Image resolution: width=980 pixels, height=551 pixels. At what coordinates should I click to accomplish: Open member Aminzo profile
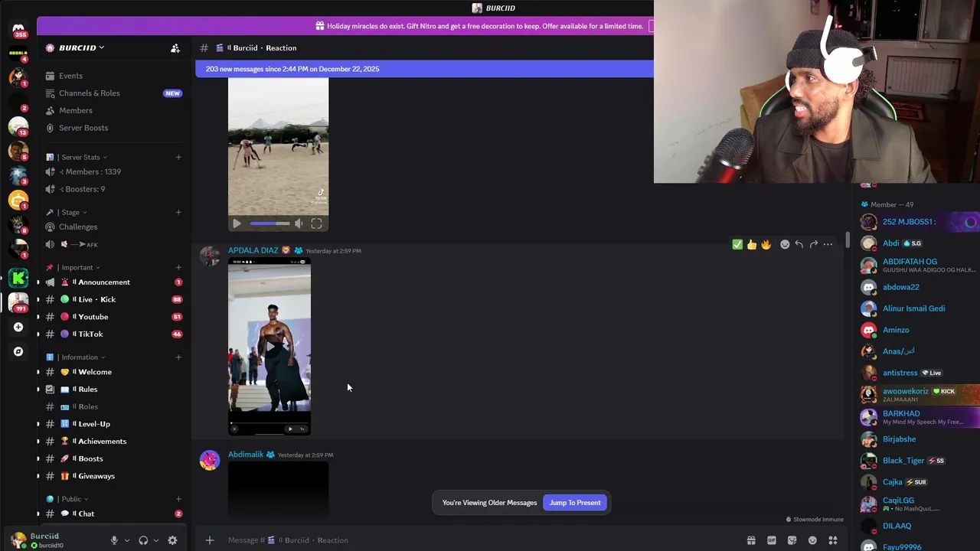918,330
